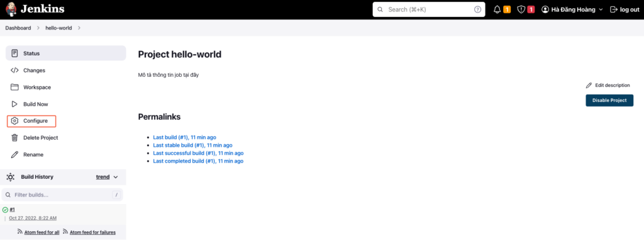Viewport: 644px width, 240px height.
Task: Click the Status document icon
Action: (15, 53)
